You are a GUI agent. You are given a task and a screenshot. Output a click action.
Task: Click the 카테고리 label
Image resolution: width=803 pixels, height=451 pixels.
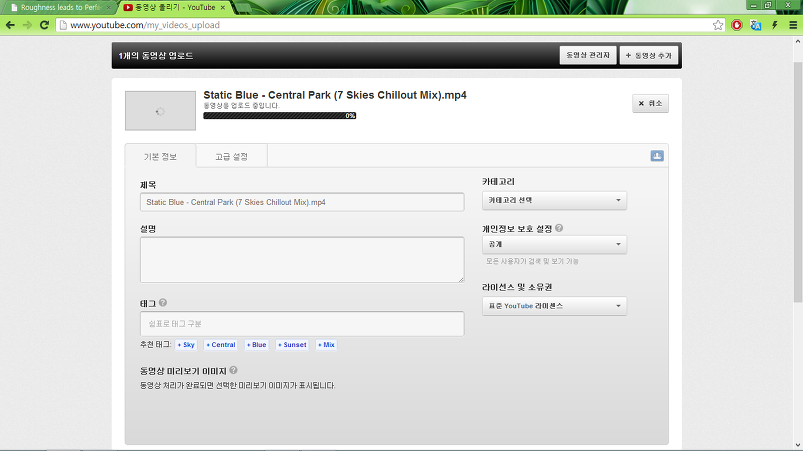(498, 182)
